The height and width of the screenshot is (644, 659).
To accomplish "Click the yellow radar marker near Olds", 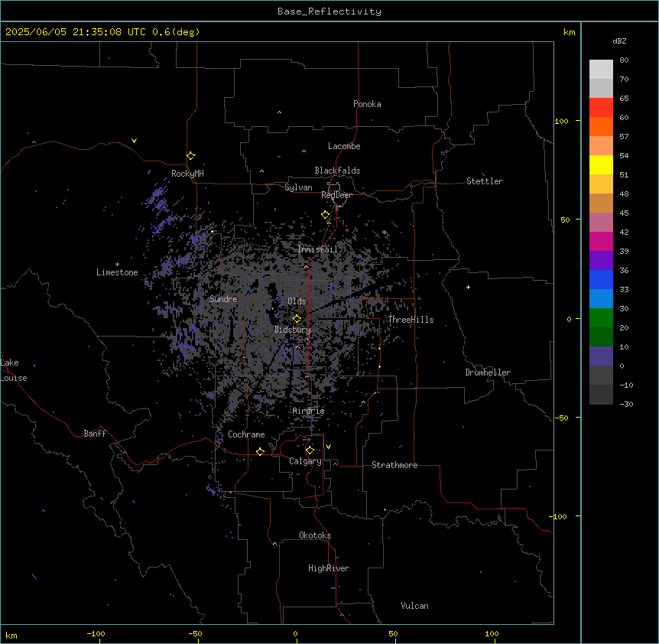I will point(297,319).
